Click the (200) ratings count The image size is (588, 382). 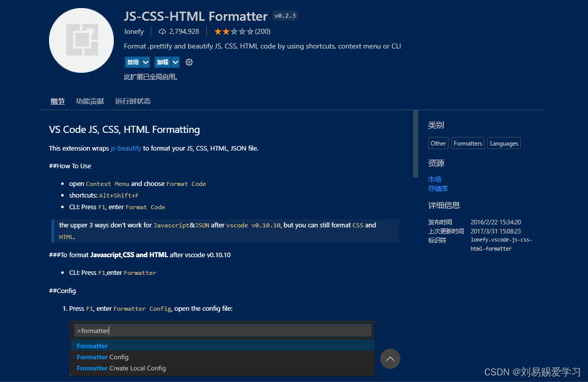(x=262, y=31)
